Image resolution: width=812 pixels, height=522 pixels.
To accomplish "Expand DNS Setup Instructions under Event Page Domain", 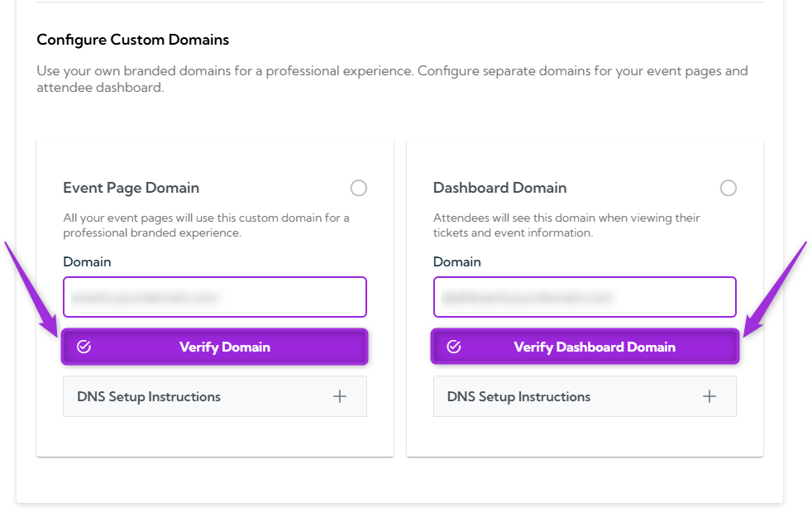I will coord(214,396).
